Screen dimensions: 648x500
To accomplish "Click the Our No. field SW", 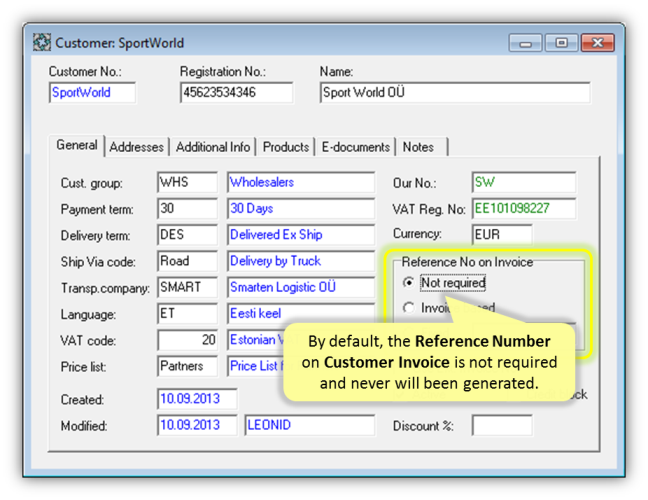I will point(524,182).
